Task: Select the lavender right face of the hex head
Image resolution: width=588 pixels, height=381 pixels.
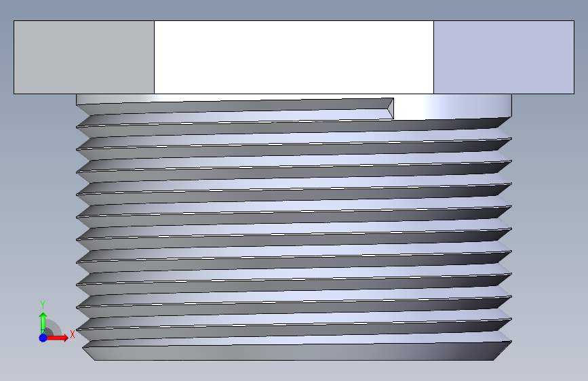Action: tap(504, 57)
